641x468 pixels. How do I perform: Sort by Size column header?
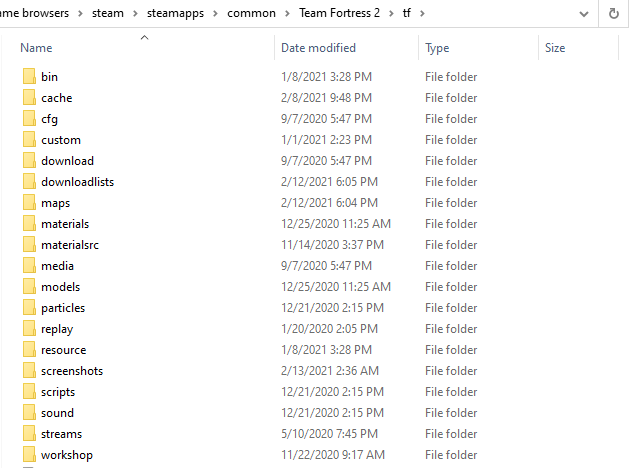tap(555, 48)
